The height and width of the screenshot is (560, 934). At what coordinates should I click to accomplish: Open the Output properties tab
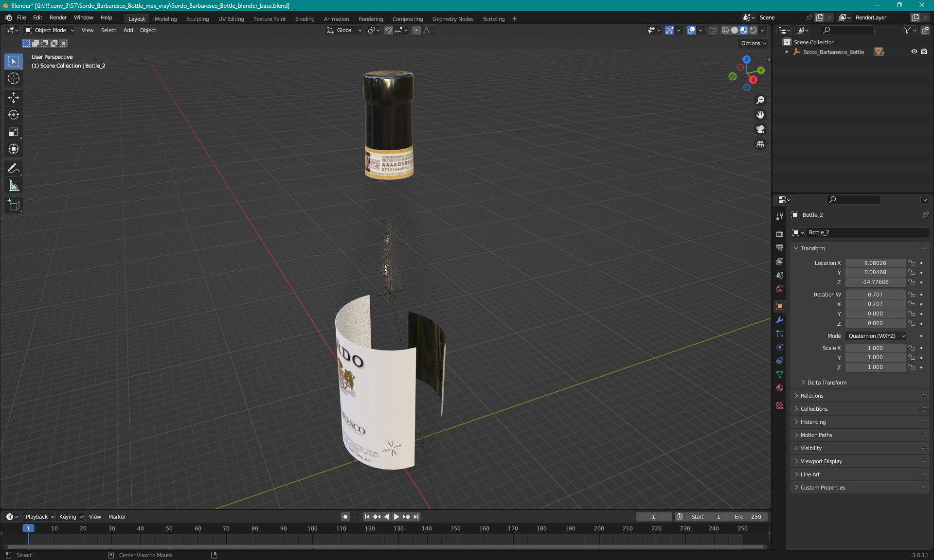coord(780,247)
